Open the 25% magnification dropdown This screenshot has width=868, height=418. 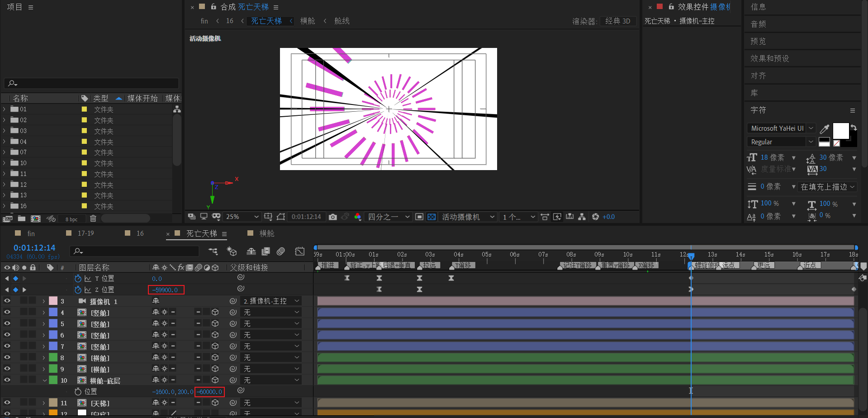(242, 217)
